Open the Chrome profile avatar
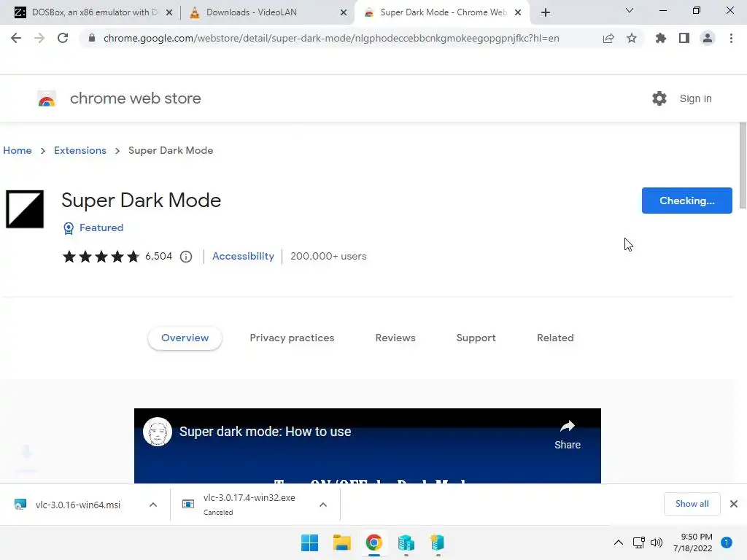The height and width of the screenshot is (560, 747). coord(708,38)
